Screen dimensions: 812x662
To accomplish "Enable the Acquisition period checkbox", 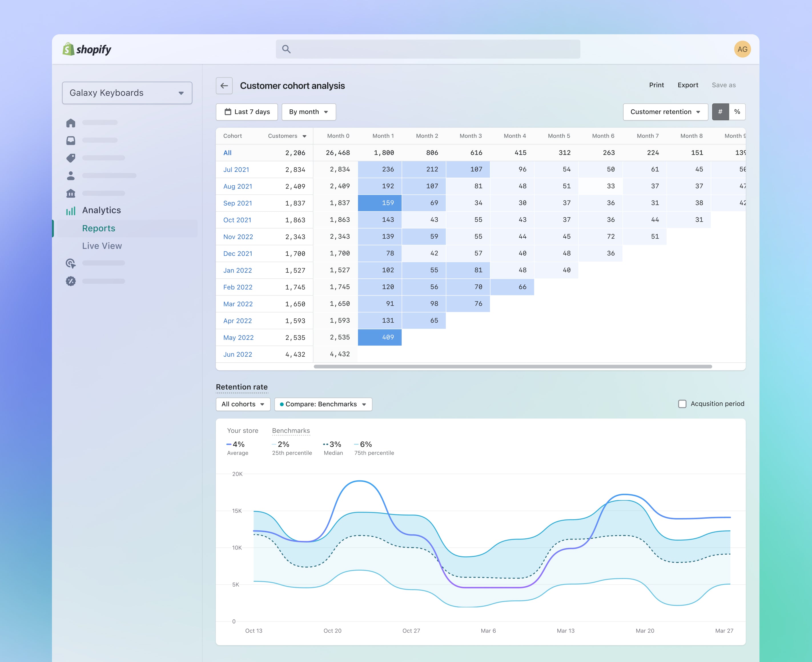I will 682,404.
